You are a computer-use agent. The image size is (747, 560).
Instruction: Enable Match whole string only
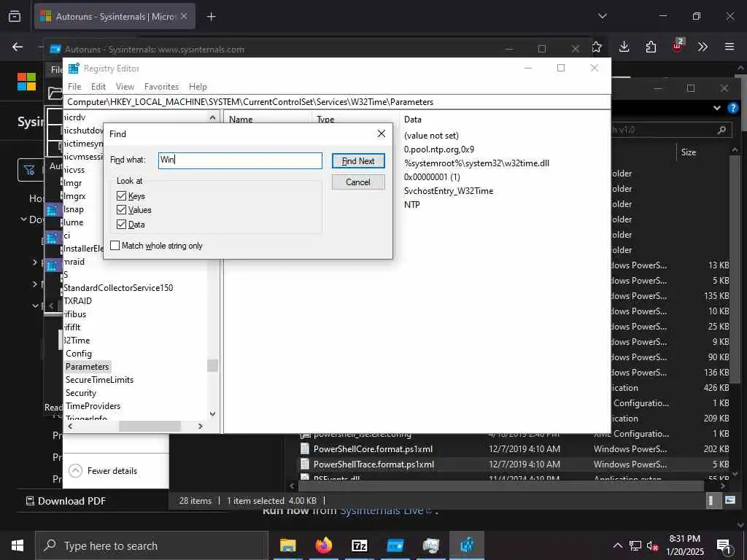pos(115,245)
